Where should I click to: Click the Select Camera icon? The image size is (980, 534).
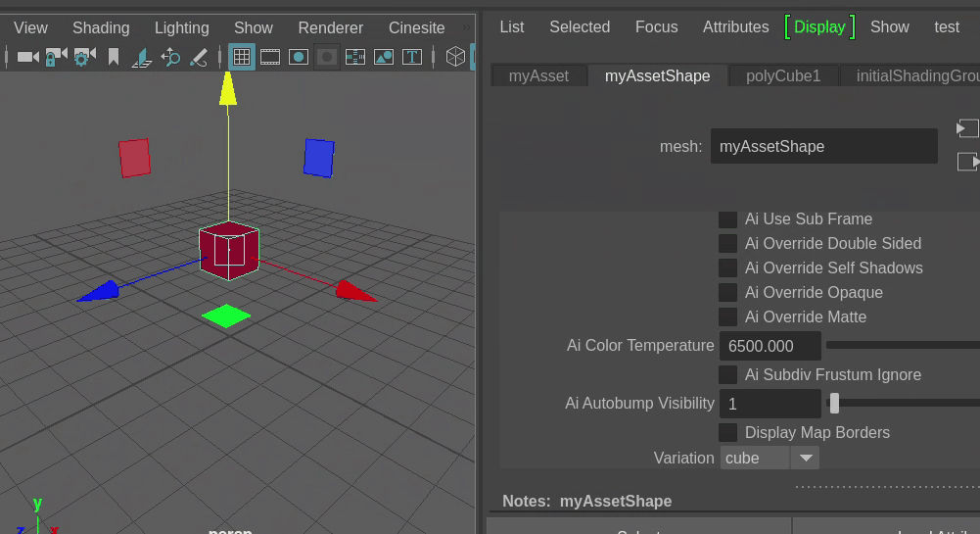pos(26,58)
